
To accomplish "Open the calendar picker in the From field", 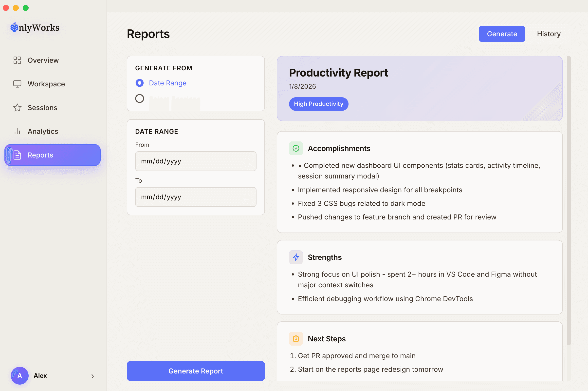I will tap(247, 161).
